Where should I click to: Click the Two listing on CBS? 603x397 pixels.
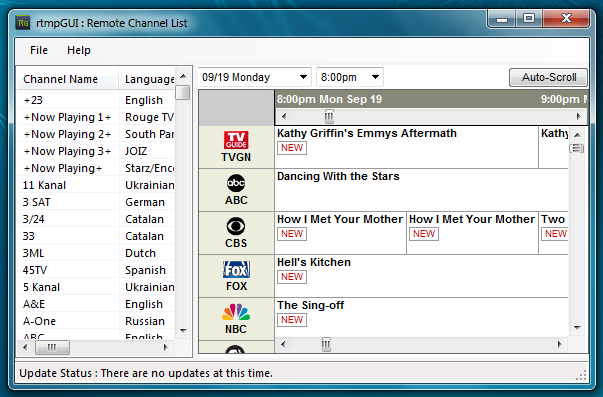coord(553,233)
